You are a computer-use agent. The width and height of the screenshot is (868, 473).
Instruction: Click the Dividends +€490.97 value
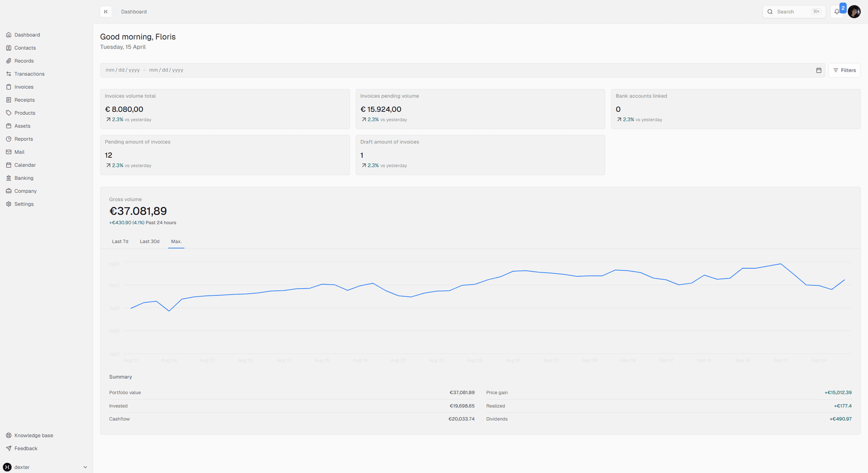tap(840, 419)
